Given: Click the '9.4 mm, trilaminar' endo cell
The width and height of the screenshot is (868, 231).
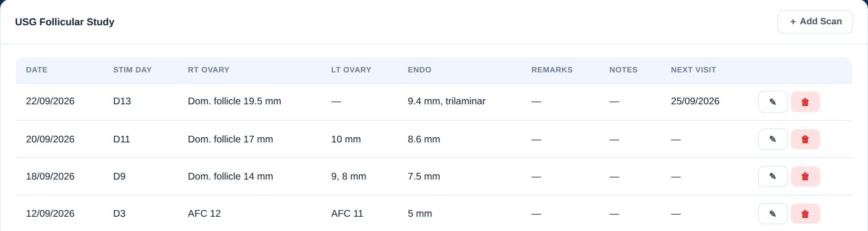Looking at the screenshot, I should click(446, 101).
